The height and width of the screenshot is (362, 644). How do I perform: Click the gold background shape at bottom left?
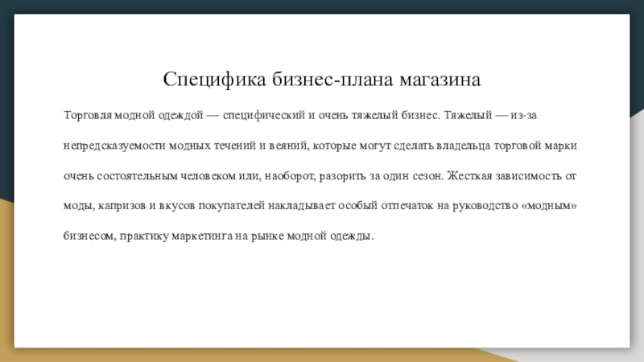(x=6, y=287)
